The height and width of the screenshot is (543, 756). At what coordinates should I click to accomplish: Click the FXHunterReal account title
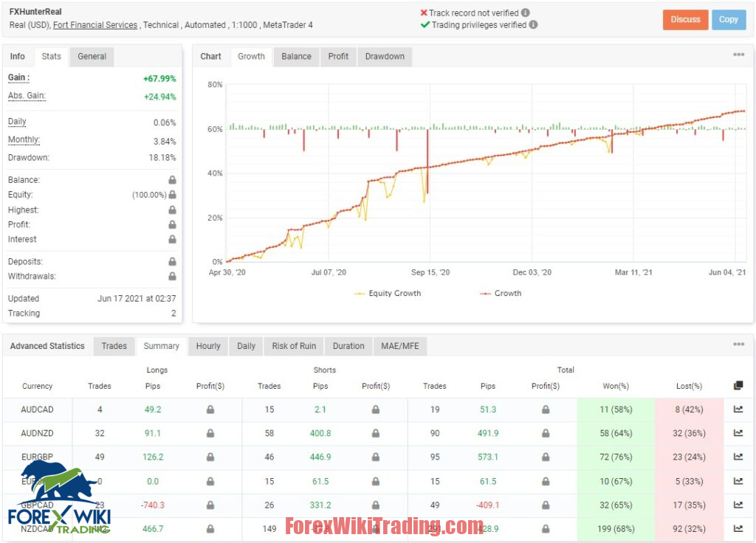35,12
